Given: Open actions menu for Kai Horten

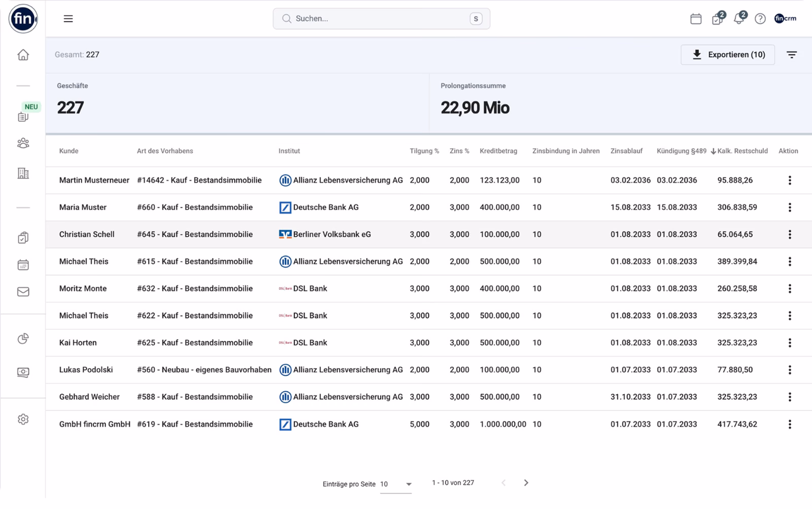Looking at the screenshot, I should click(790, 343).
